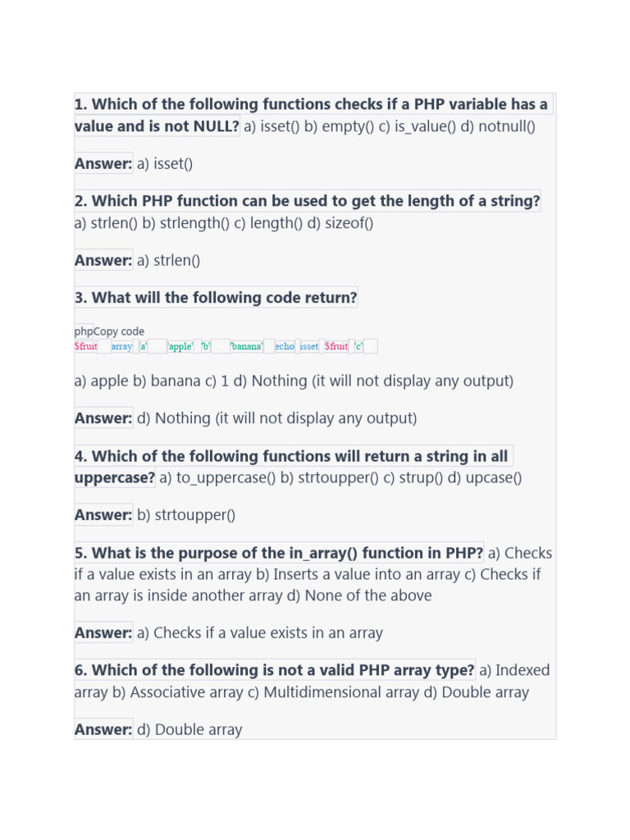Click the first "$fruit" variable in the code
630x840 pixels.
[86, 346]
